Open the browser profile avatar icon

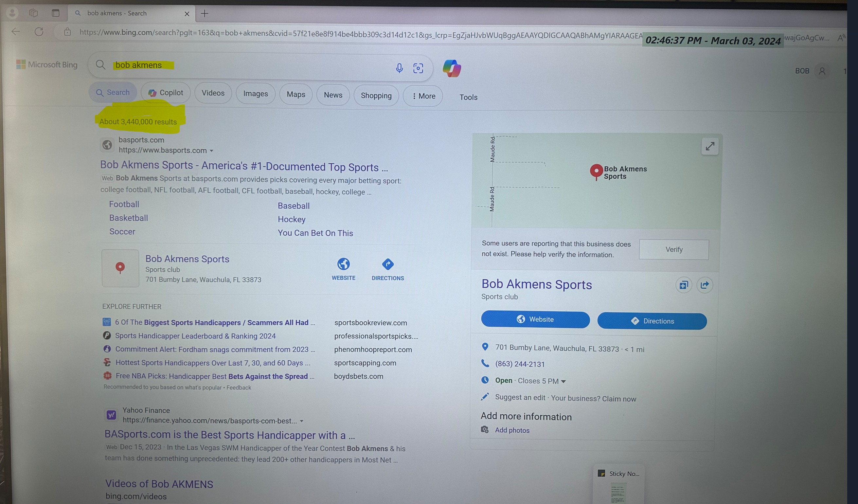pos(12,13)
